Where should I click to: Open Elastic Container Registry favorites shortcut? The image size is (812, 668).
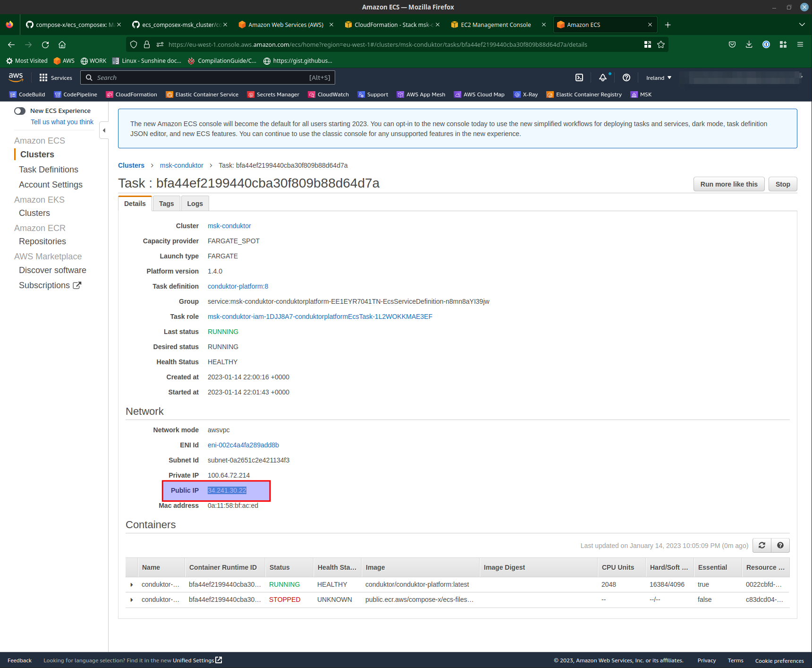pos(584,94)
